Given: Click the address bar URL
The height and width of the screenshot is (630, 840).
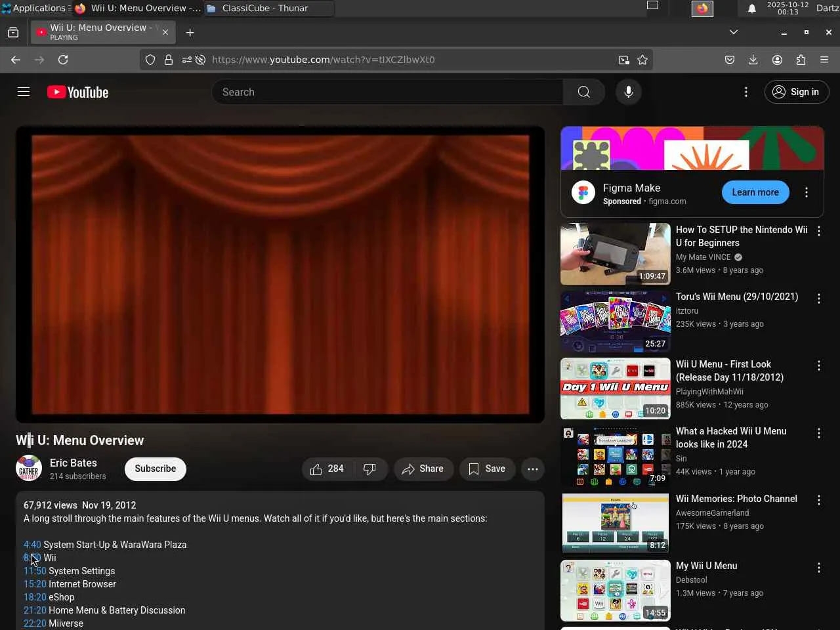Looking at the screenshot, I should coord(324,60).
